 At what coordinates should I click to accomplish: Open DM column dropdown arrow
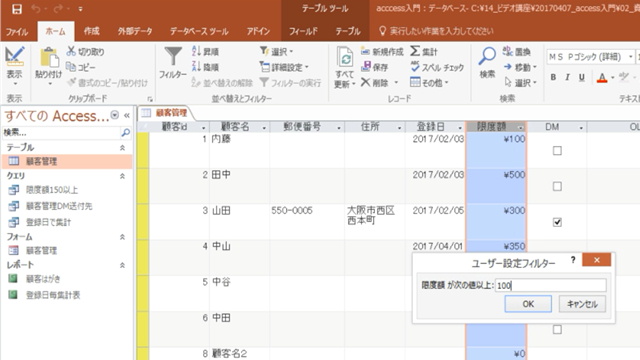coord(581,128)
